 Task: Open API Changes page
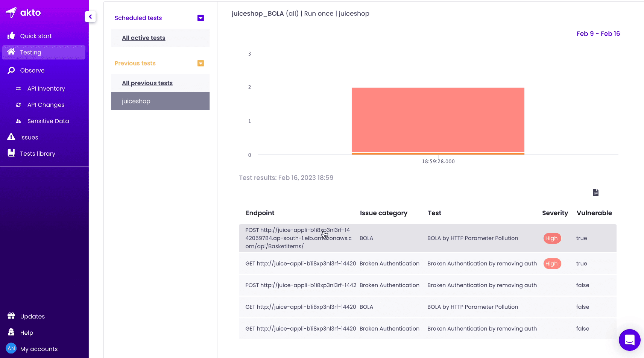[x=46, y=105]
